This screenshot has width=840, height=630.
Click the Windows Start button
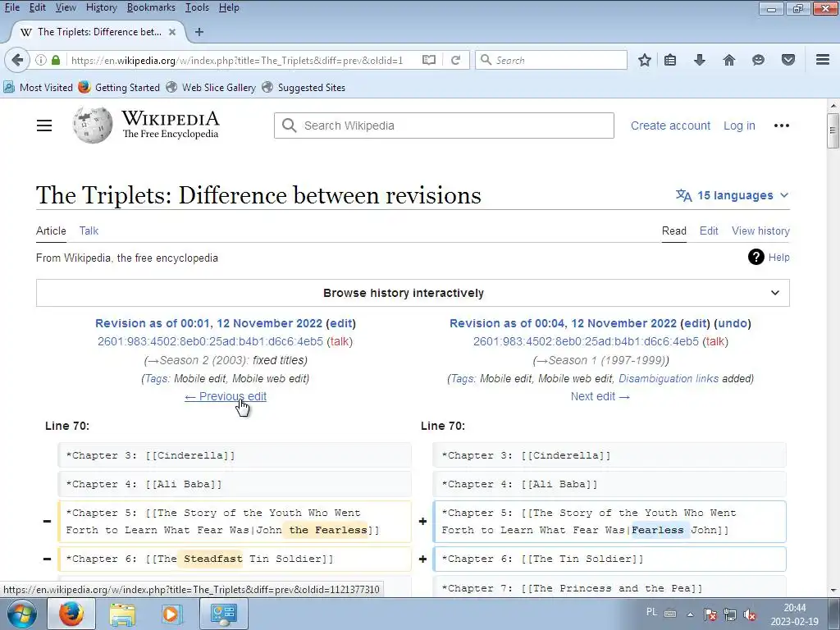(x=22, y=614)
